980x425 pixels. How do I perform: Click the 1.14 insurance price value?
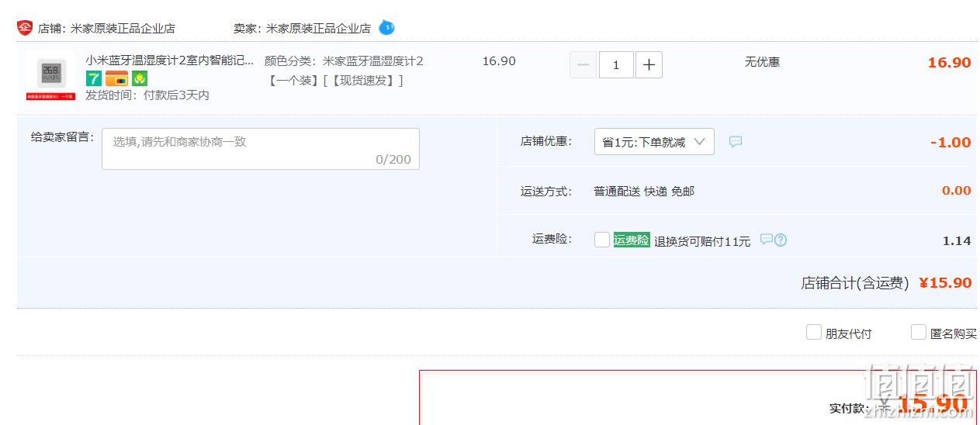(x=957, y=240)
